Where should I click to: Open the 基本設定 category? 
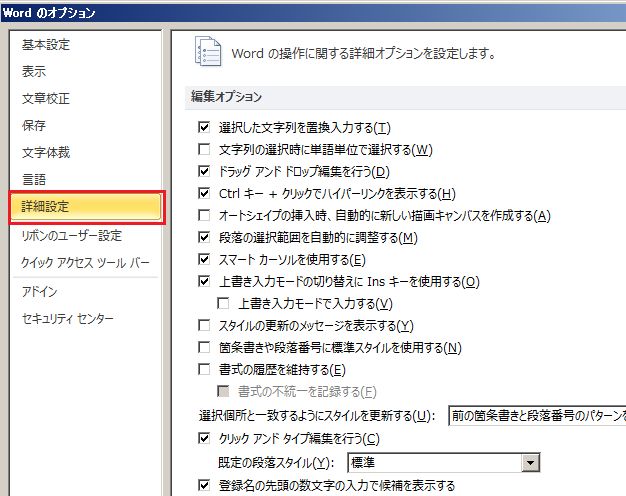[46, 44]
